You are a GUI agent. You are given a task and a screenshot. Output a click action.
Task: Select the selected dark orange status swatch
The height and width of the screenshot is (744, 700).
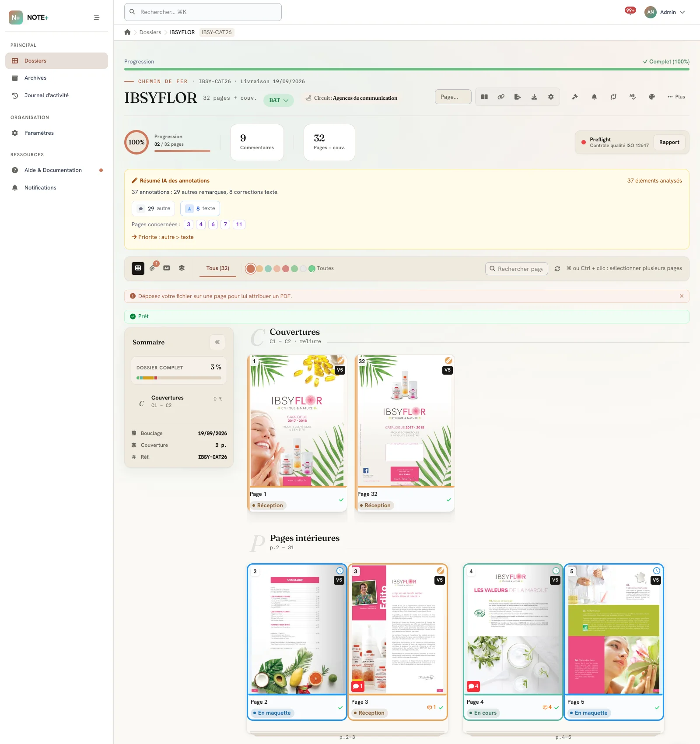tap(251, 269)
